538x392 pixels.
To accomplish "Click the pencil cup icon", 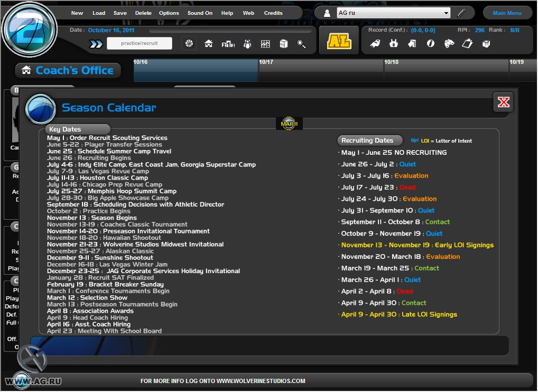I will (x=486, y=43).
